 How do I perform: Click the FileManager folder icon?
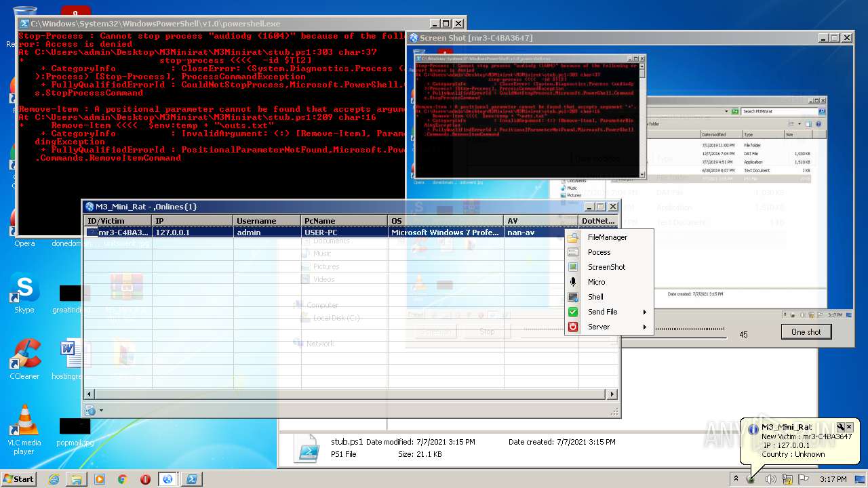click(573, 237)
